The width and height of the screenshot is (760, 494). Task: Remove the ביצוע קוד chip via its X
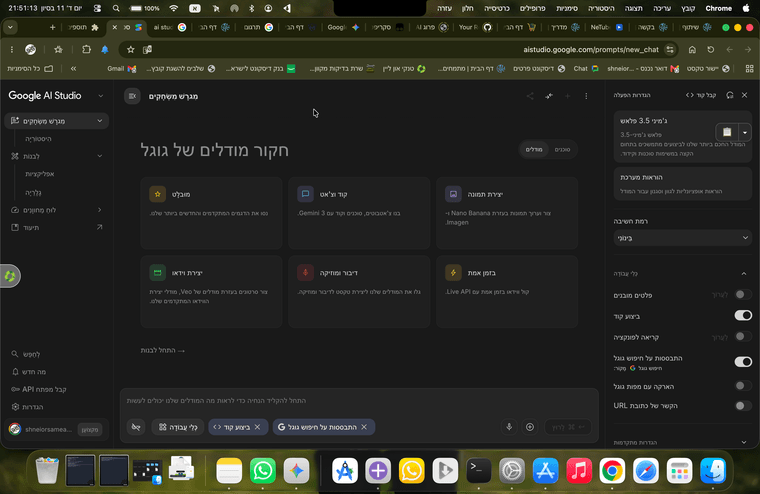coord(257,427)
